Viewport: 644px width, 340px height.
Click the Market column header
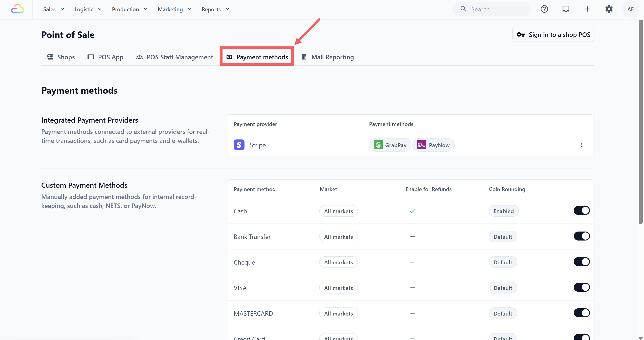[328, 189]
